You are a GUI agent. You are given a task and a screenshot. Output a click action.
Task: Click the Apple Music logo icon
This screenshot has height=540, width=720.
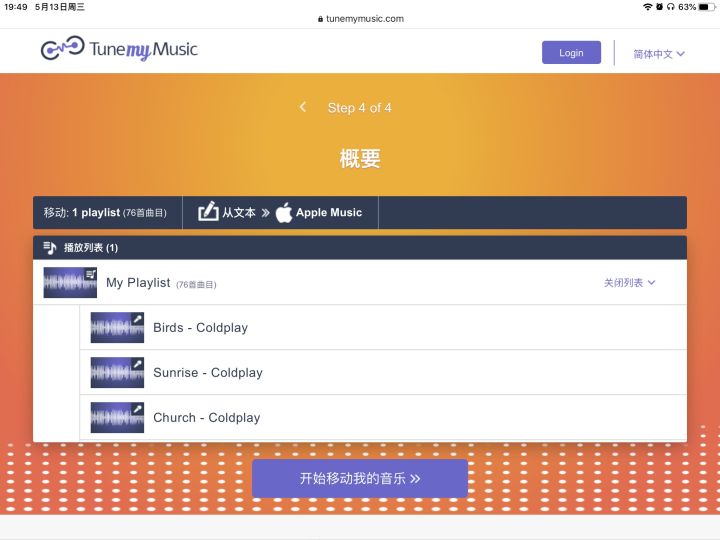tap(284, 212)
